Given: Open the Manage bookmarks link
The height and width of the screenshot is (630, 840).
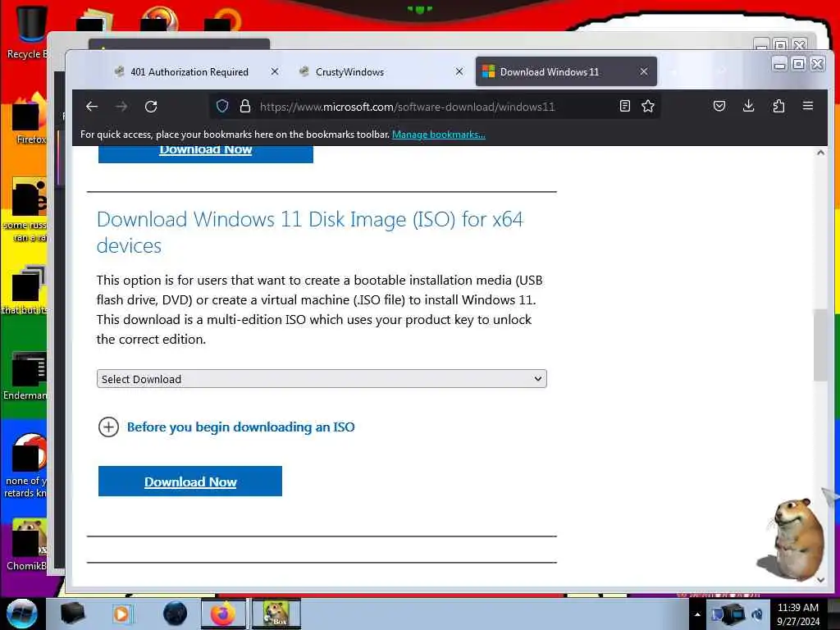Looking at the screenshot, I should [438, 135].
